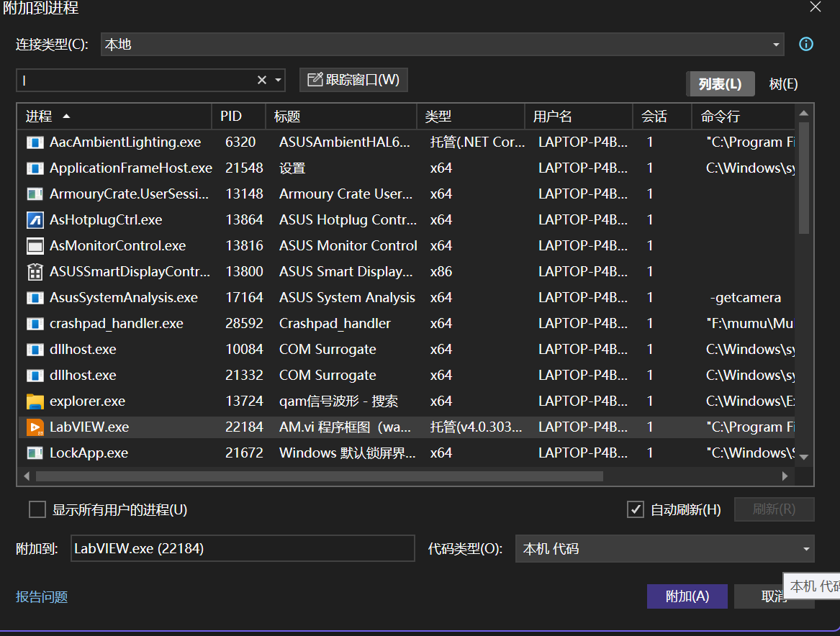Click the horizontal scrollbar thumb
This screenshot has height=636, width=840.
click(x=320, y=476)
